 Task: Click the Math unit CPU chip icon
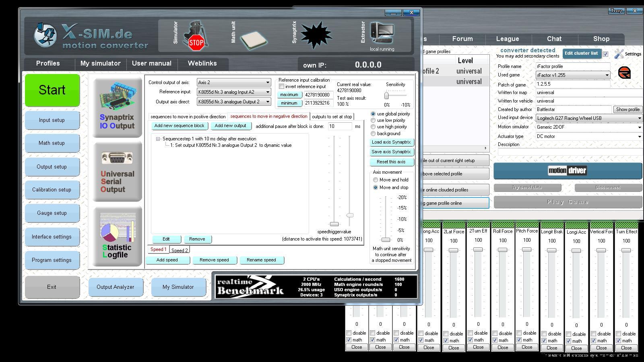point(253,39)
